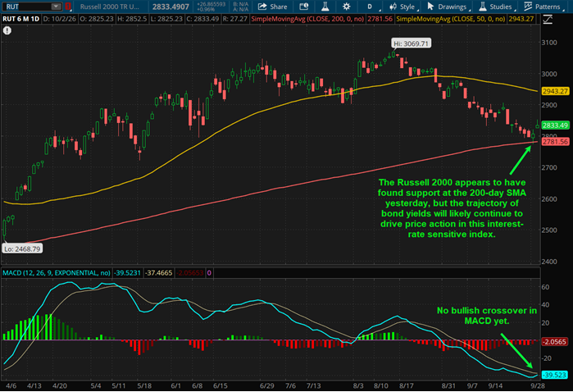Click the Russell 2000 TR description text
Image resolution: width=573 pixels, height=392 pixels.
click(110, 7)
